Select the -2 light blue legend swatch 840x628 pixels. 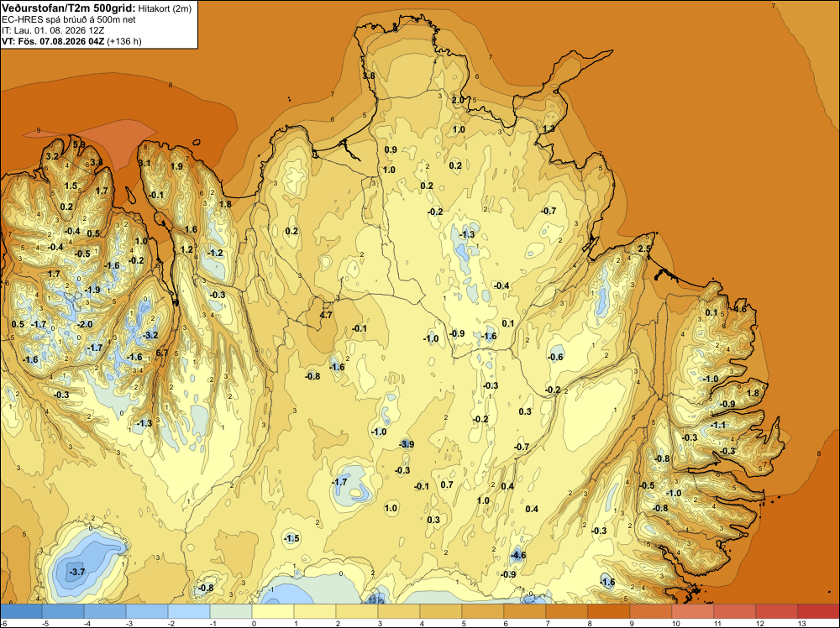[x=188, y=611]
